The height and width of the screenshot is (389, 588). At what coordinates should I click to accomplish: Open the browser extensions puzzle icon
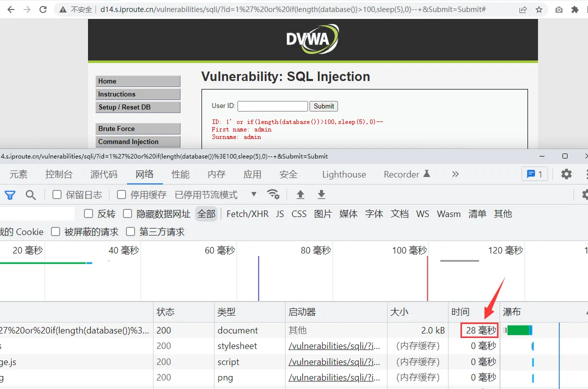click(575, 9)
